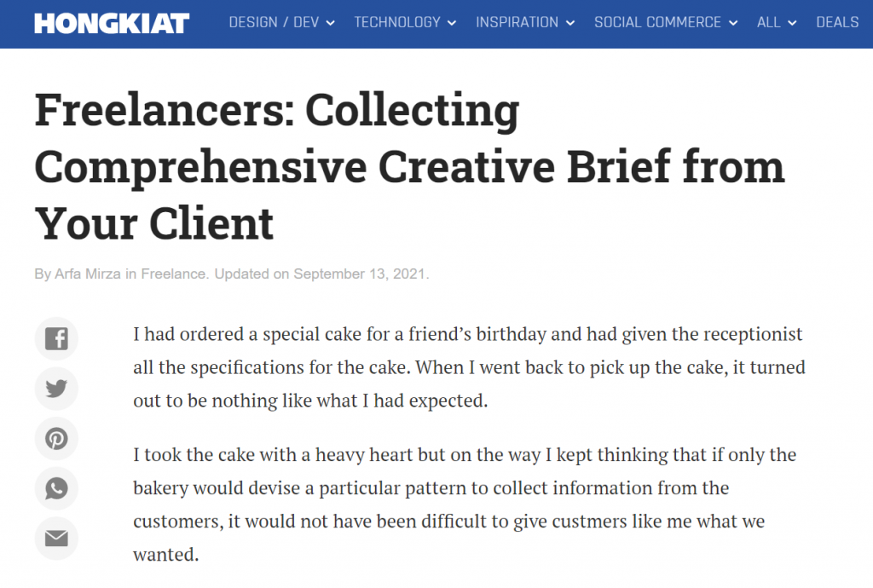Screen dimensions: 873x588
Task: Expand the Technology dropdown chevron
Action: 452,23
